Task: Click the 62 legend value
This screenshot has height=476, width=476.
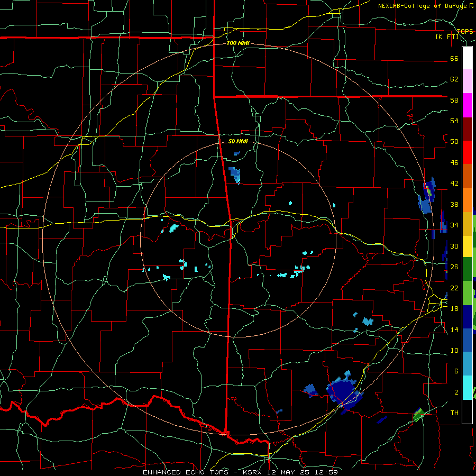Action: [x=454, y=79]
